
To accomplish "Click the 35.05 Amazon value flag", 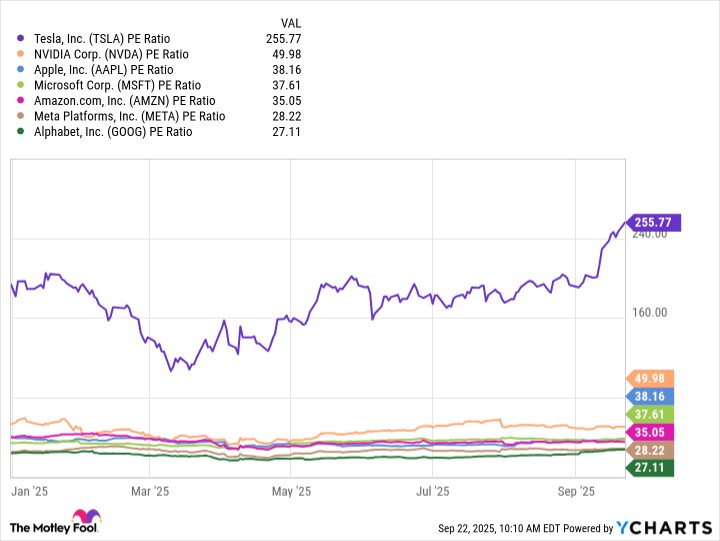I will coord(651,432).
